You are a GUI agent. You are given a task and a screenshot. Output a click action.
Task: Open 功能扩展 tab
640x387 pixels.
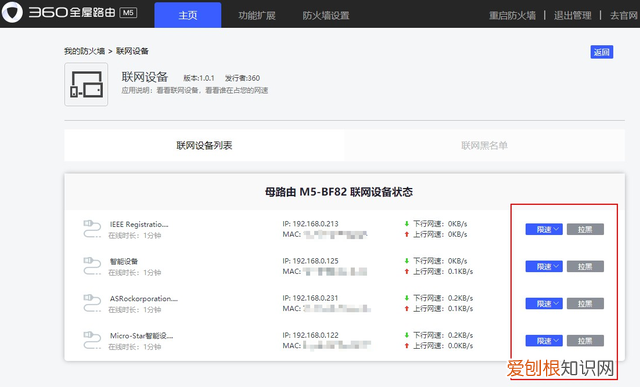click(x=257, y=16)
